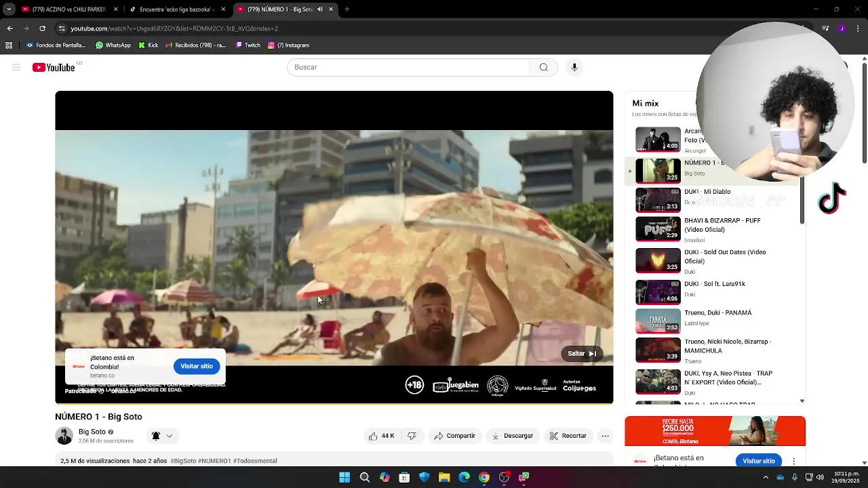The width and height of the screenshot is (868, 488).
Task: Open the tab search dropdown arrow
Action: click(x=9, y=9)
